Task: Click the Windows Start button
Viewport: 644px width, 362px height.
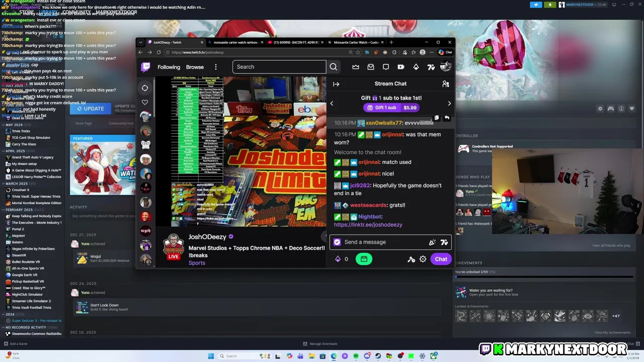Action: (x=211, y=356)
